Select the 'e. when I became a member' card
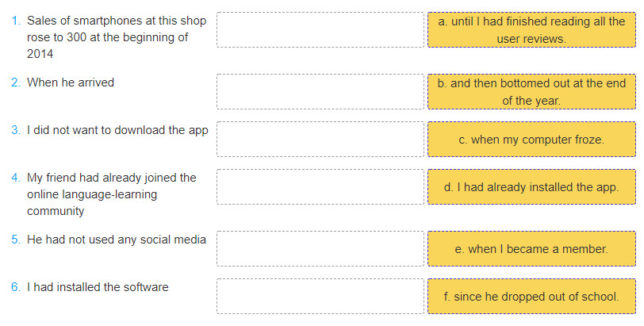The width and height of the screenshot is (644, 326). (x=531, y=249)
